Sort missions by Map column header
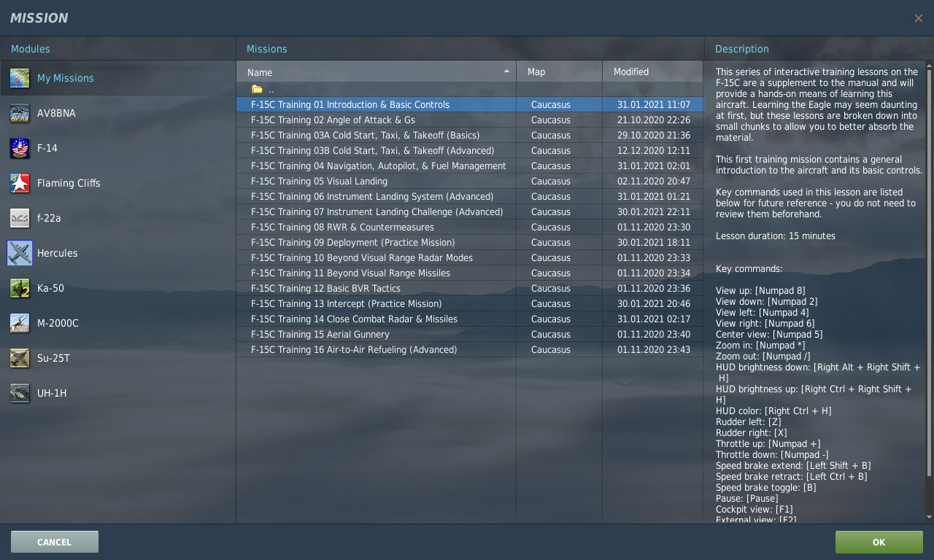Viewport: 934px width, 560px height. (536, 71)
